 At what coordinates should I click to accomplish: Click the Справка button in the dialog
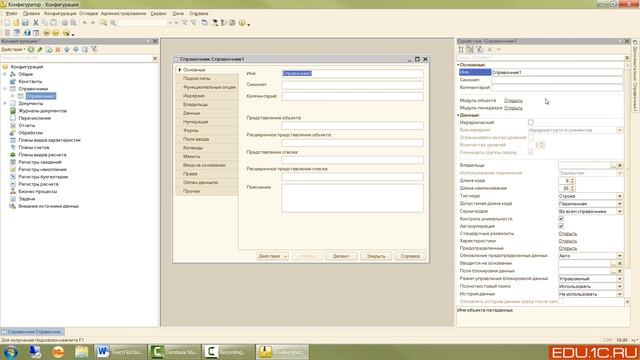point(410,256)
